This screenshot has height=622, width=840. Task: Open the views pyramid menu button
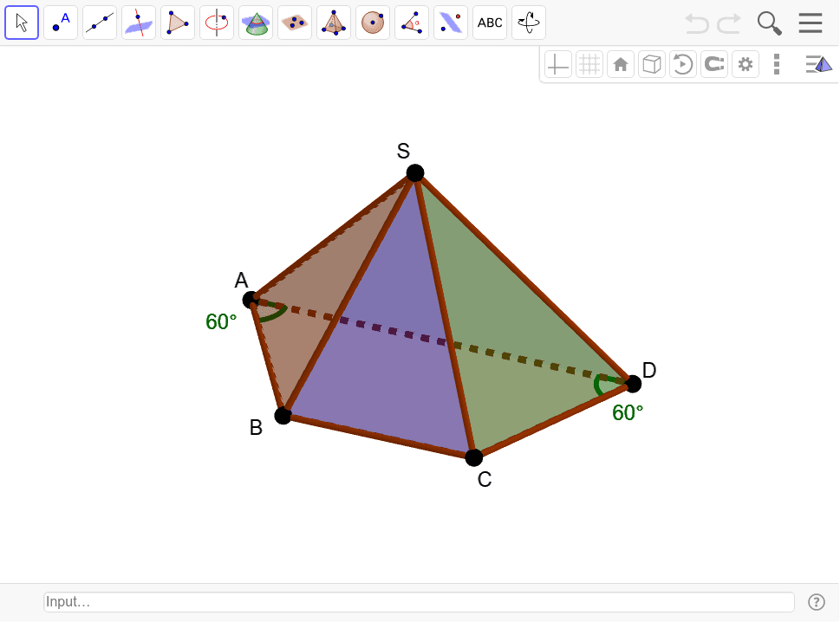point(819,64)
